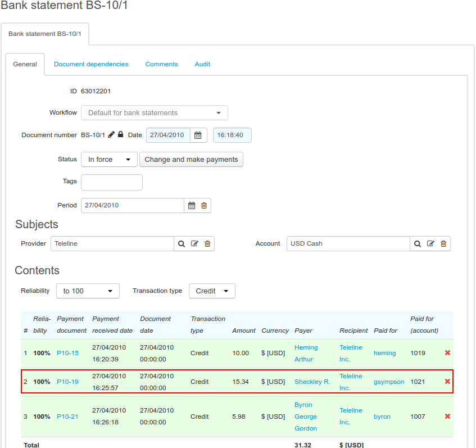Open the Status dropdown showing In force

[109, 160]
